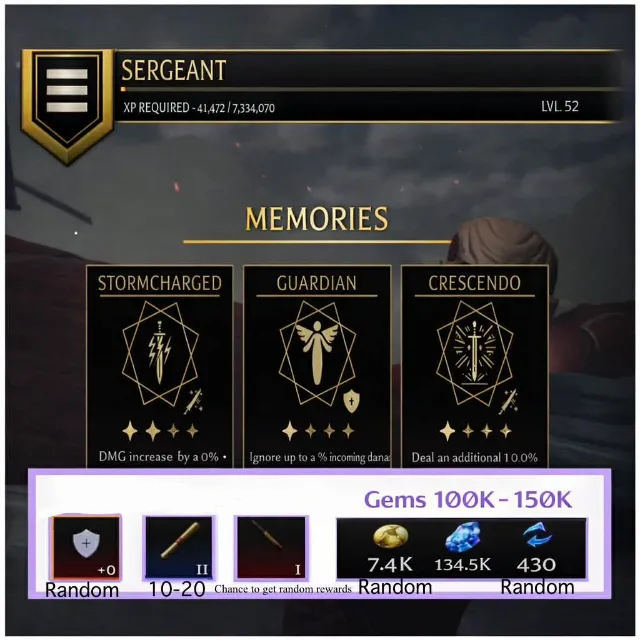
Task: Click the STORMCHARGED card title
Action: 160,283
